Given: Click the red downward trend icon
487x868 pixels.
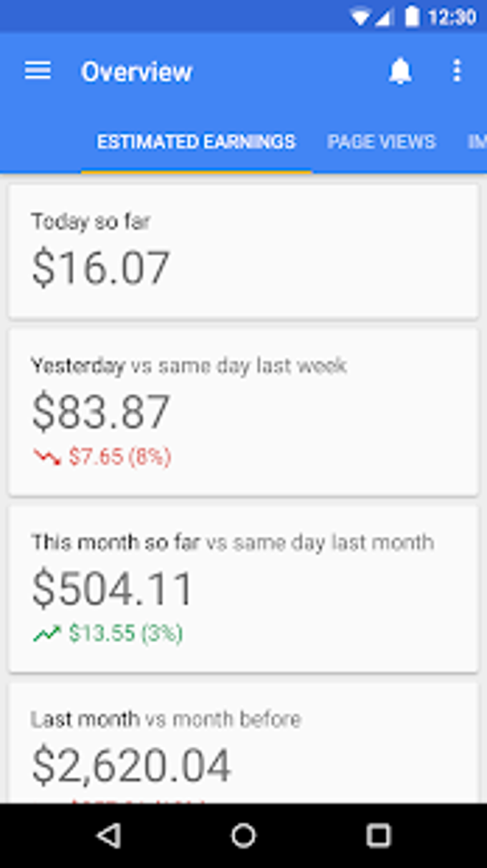Looking at the screenshot, I should click(x=47, y=457).
